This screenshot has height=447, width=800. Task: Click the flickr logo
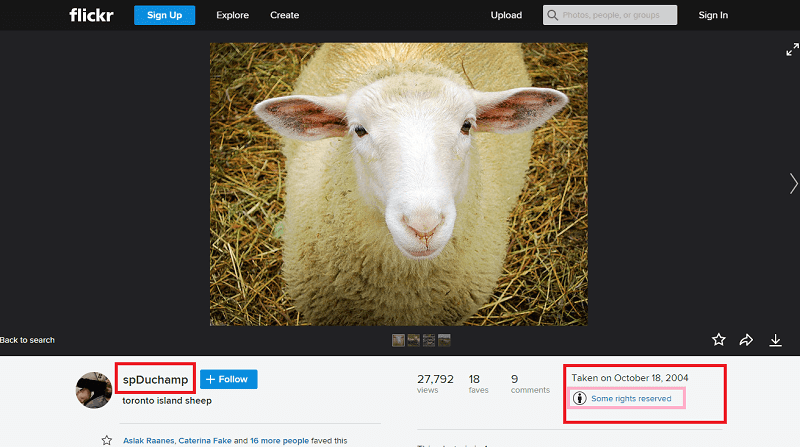91,15
